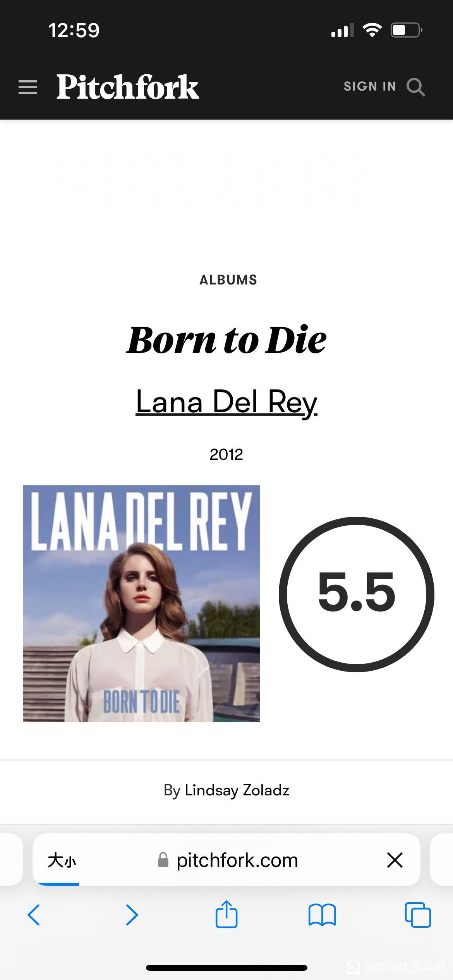Go back with the left chevron
Screen dimensions: 453x980
pyautogui.click(x=34, y=915)
